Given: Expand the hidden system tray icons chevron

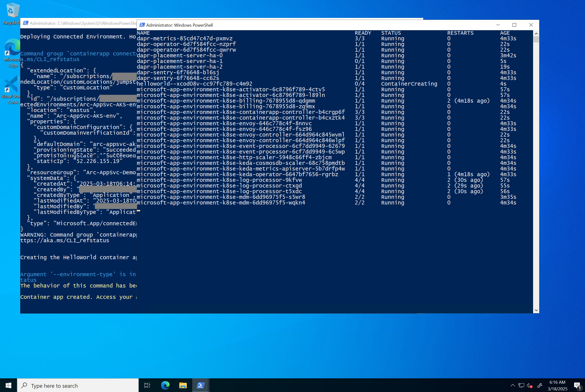Looking at the screenshot, I should (513, 385).
